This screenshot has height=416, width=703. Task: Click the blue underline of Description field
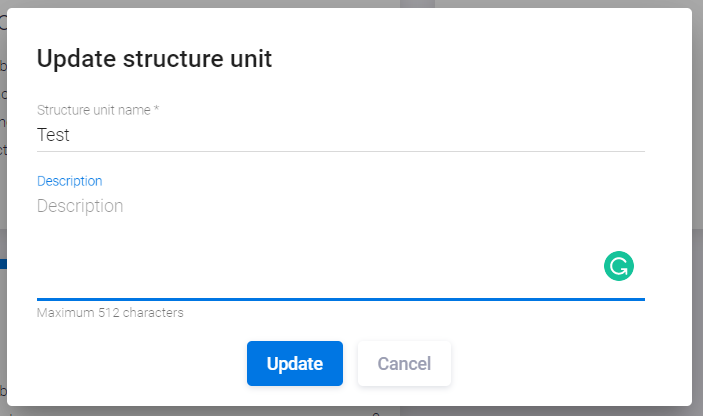(x=340, y=298)
